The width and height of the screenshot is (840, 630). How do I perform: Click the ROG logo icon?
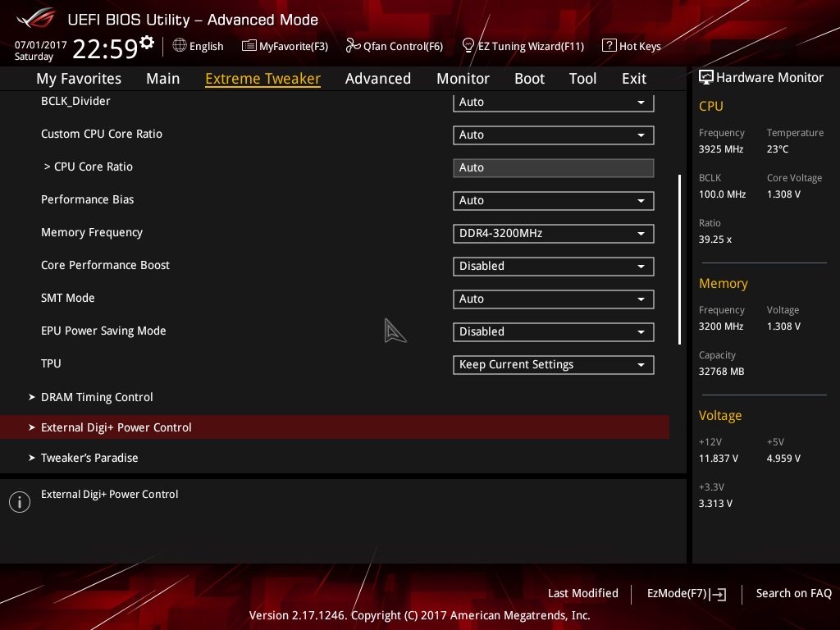[x=35, y=18]
